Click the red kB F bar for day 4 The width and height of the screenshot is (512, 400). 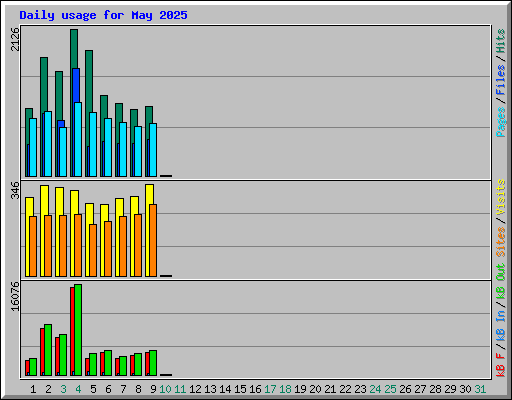(x=72, y=330)
